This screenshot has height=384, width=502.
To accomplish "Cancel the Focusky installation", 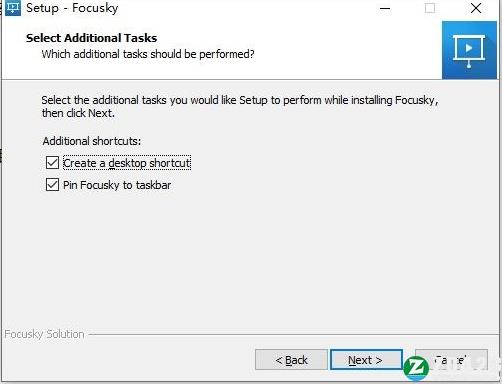I will (452, 360).
